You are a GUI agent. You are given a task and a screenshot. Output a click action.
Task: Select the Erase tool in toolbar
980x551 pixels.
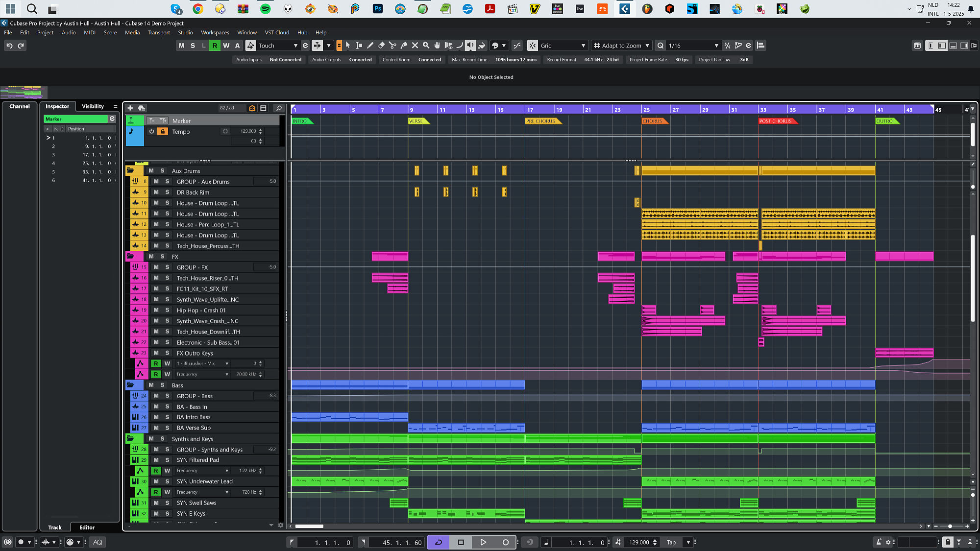point(381,46)
